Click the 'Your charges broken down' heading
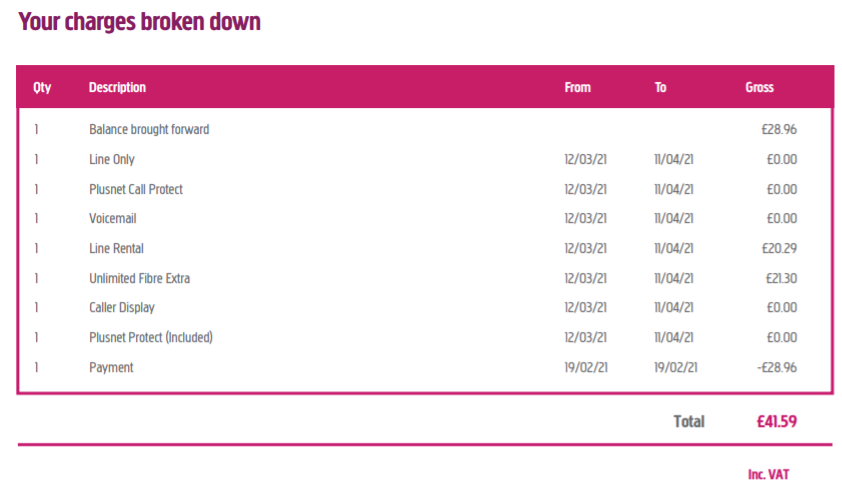This screenshot has height=487, width=842. tap(140, 22)
